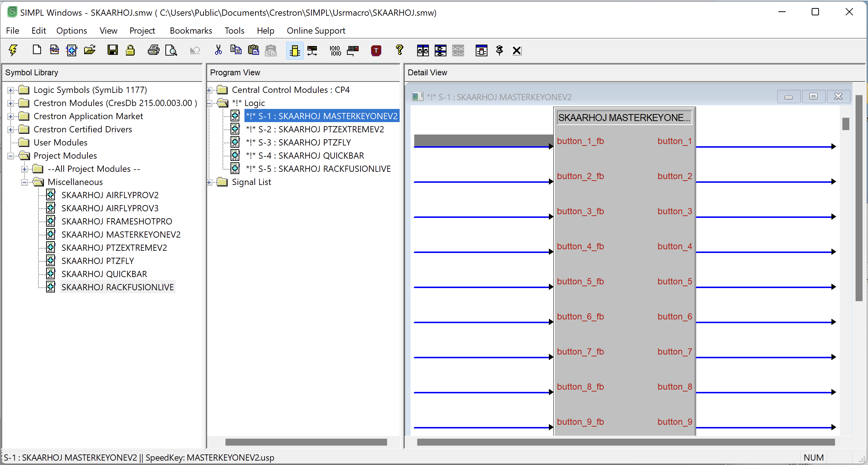Click the pushpin toolbar icon
Image resolution: width=868 pixels, height=465 pixels.
click(499, 50)
